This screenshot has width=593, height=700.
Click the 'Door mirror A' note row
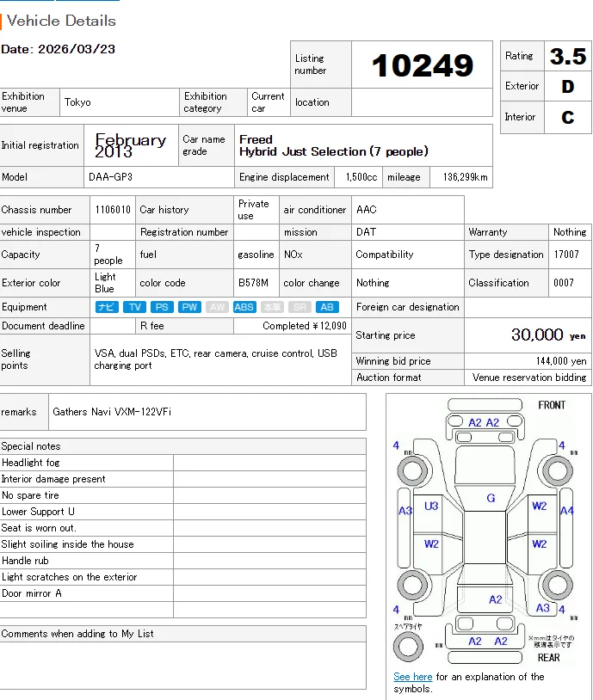(x=182, y=593)
